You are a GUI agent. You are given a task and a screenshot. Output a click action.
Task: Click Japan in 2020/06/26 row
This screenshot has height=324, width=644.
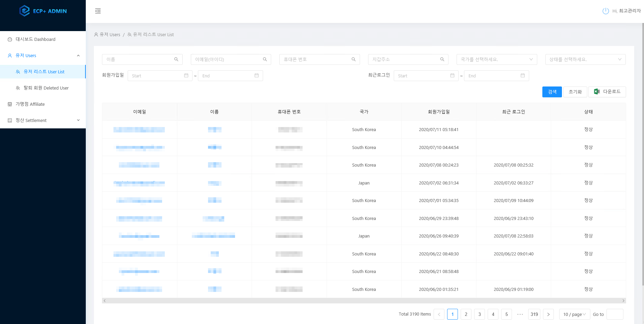[364, 236]
